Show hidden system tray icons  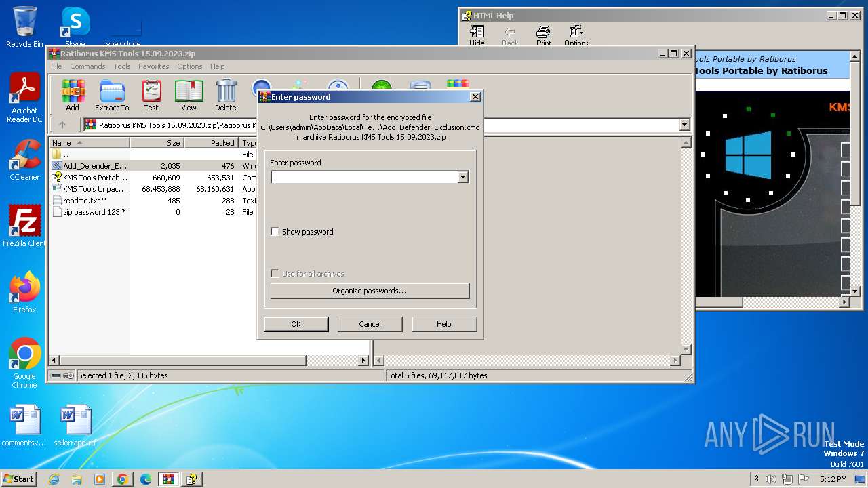[756, 479]
